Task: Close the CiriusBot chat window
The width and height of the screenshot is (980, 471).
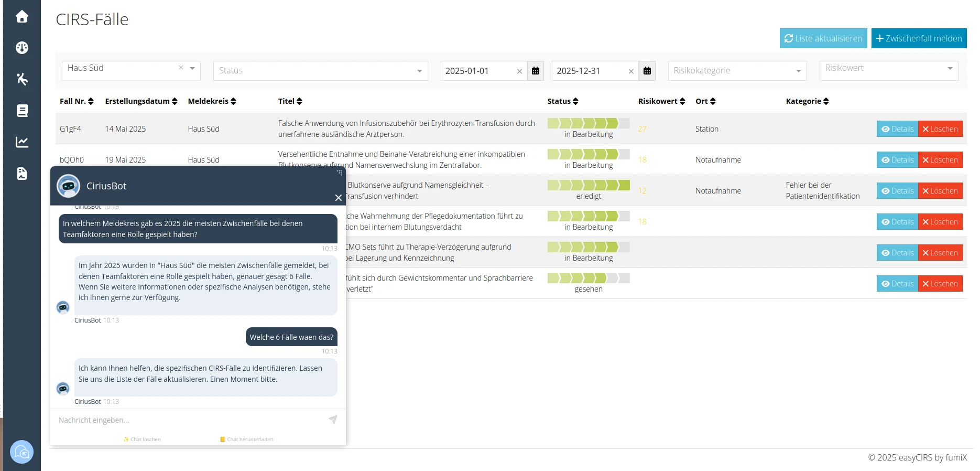Action: pyautogui.click(x=338, y=198)
